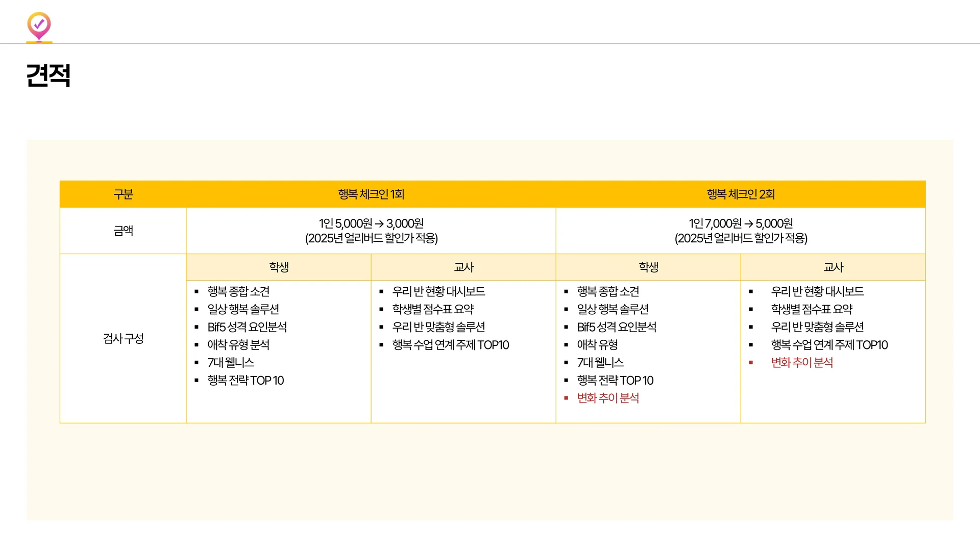Viewport: 980px width, 551px height.
Task: Click the arrow in the 7,000원 price line
Action: pos(749,224)
